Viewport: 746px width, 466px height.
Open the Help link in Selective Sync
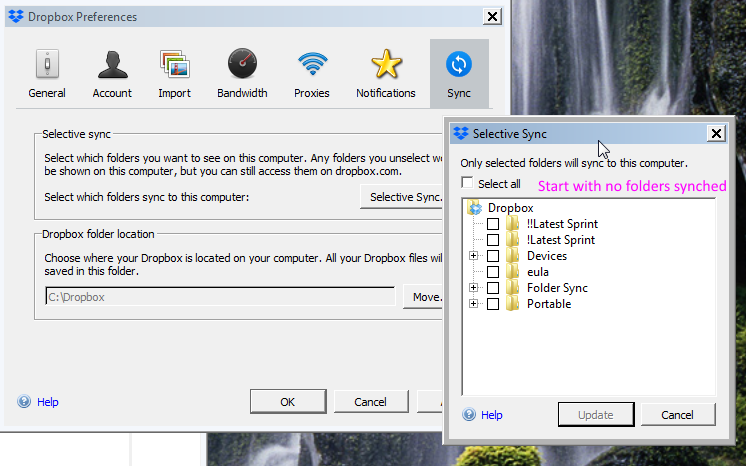click(x=491, y=415)
